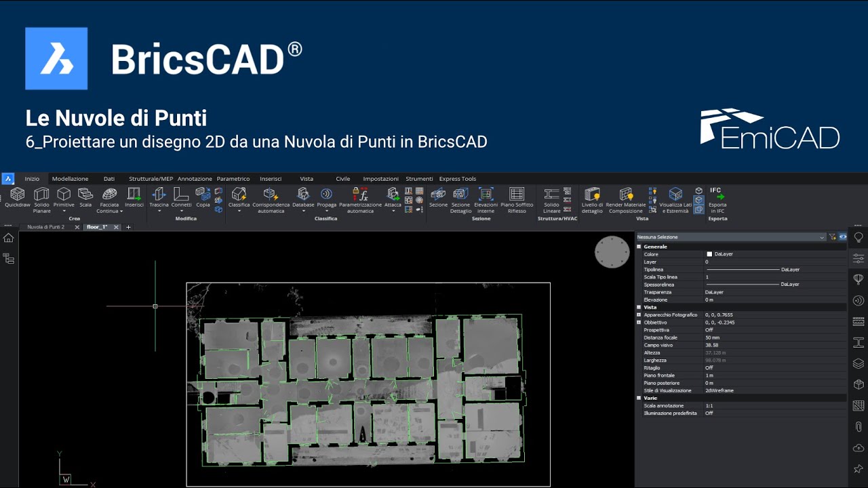Open the Database dropdown

point(303,211)
